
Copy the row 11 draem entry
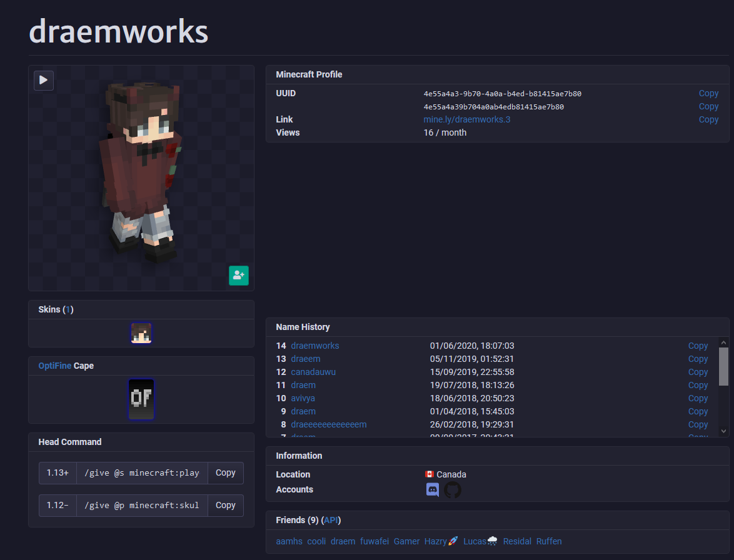tap(698, 385)
